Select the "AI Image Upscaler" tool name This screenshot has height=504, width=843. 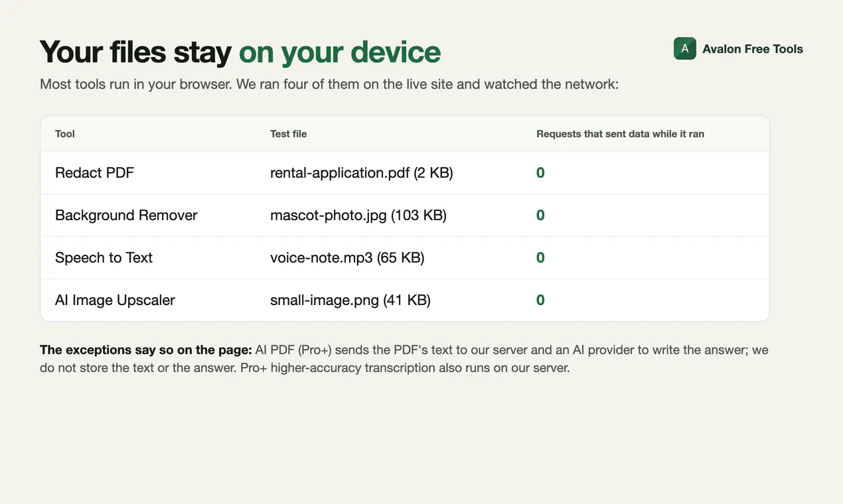(x=115, y=300)
